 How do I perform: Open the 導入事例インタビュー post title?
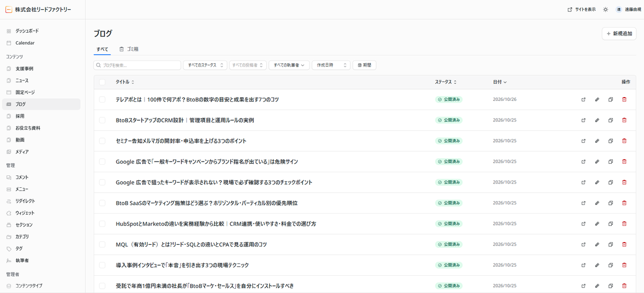pos(182,265)
